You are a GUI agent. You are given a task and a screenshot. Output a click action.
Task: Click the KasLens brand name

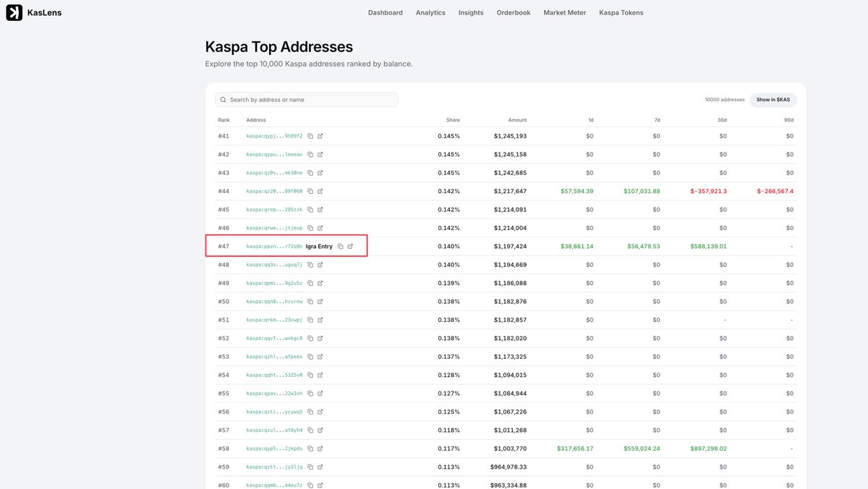coord(44,12)
